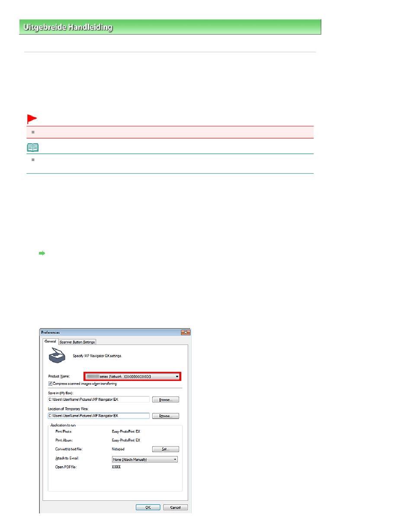This screenshot has height=532, width=411.
Task: Close the Preferences dialog window
Action: coord(186,332)
